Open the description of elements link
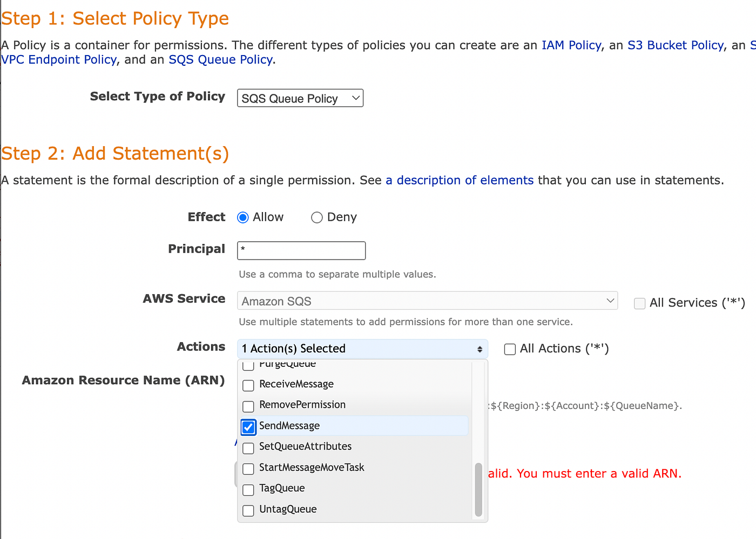 [460, 180]
